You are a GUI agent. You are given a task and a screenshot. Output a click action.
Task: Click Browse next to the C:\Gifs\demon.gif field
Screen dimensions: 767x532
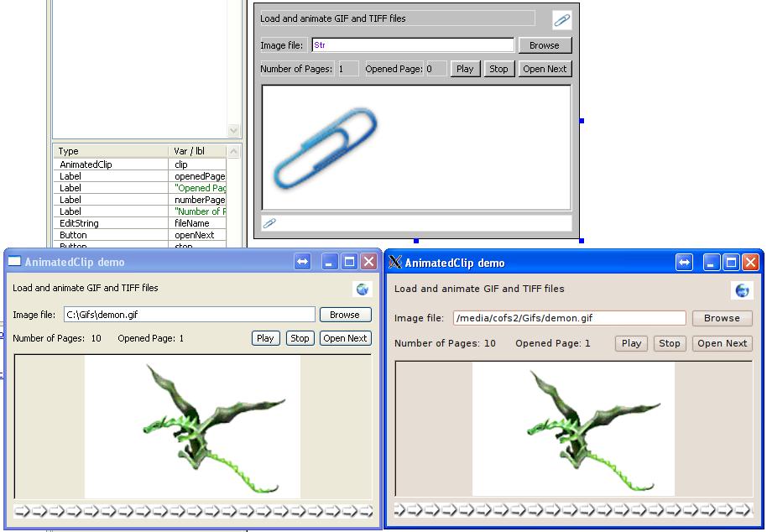pyautogui.click(x=344, y=315)
